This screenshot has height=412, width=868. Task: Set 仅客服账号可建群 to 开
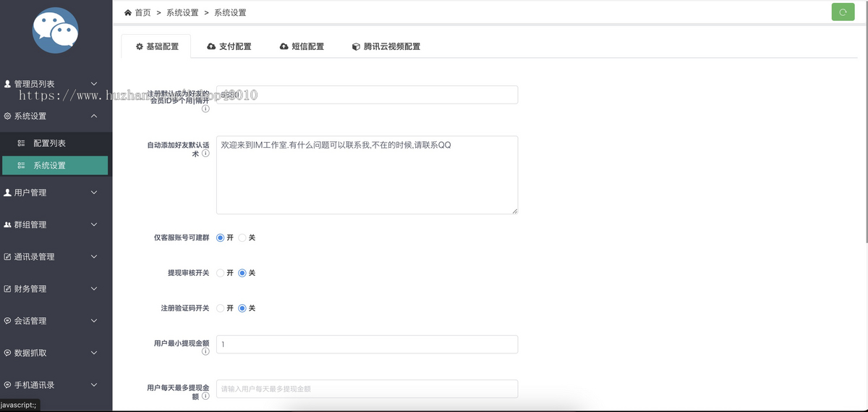click(221, 237)
